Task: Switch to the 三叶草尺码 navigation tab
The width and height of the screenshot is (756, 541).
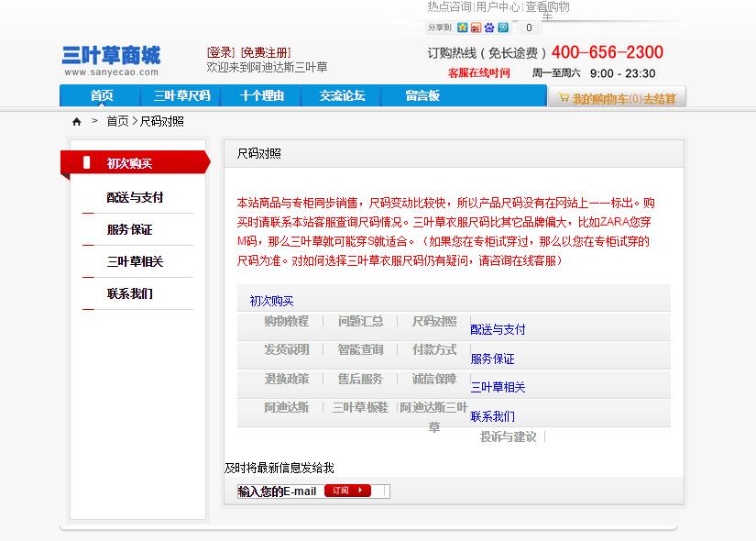Action: (181, 96)
